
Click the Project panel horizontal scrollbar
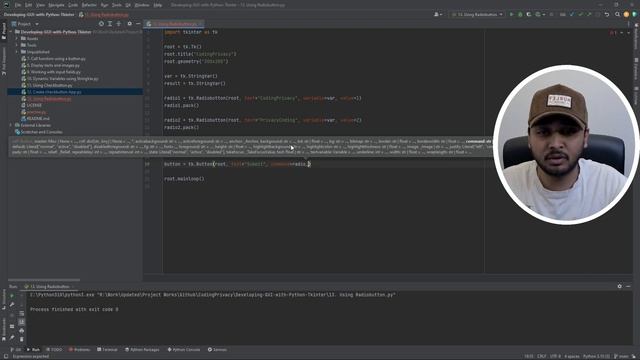[x=44, y=280]
